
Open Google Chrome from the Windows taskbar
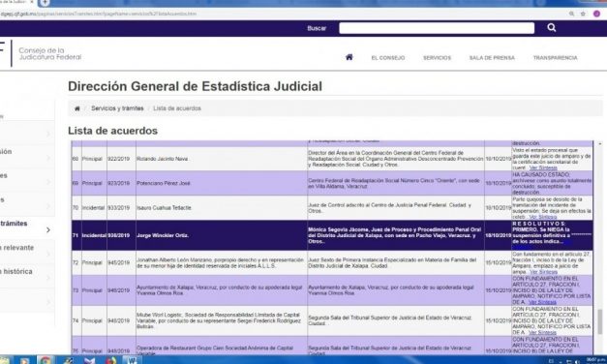click(46, 360)
